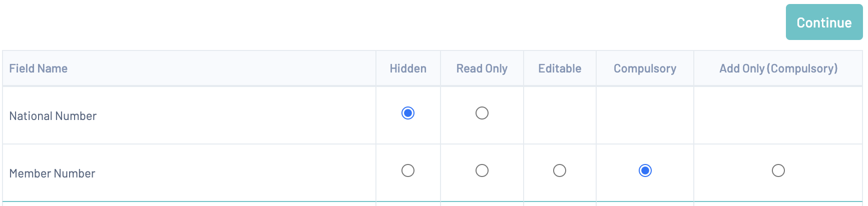868x206 pixels.
Task: Click the Hidden column header
Action: pyautogui.click(x=408, y=68)
